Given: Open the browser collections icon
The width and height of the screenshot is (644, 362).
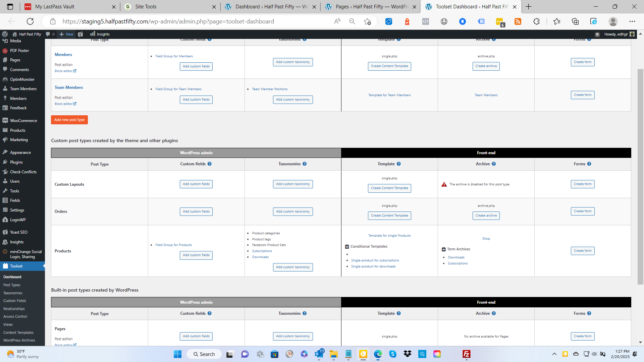Looking at the screenshot, I should (x=575, y=21).
